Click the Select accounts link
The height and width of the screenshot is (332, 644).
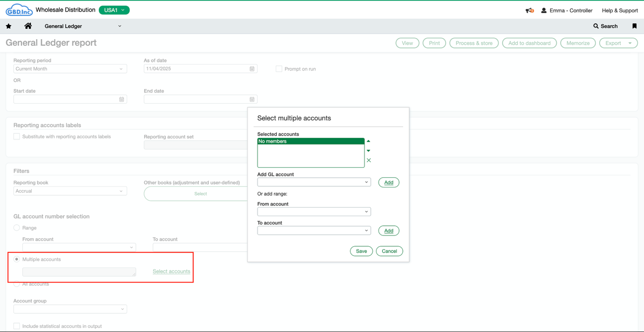(171, 271)
